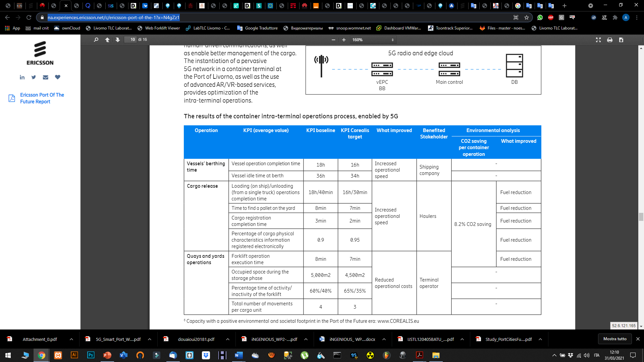Open Dashboard VMWar... bookmark
Image resolution: width=644 pixels, height=362 pixels.
pos(398,28)
